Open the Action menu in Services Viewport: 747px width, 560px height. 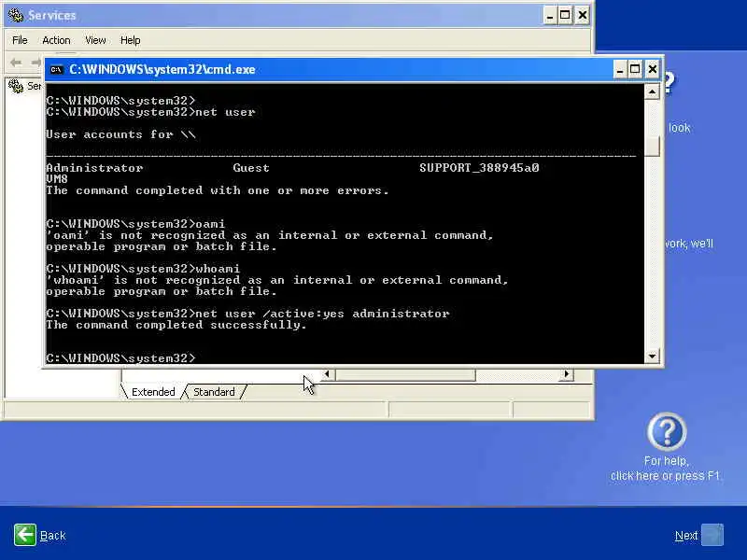(x=56, y=40)
